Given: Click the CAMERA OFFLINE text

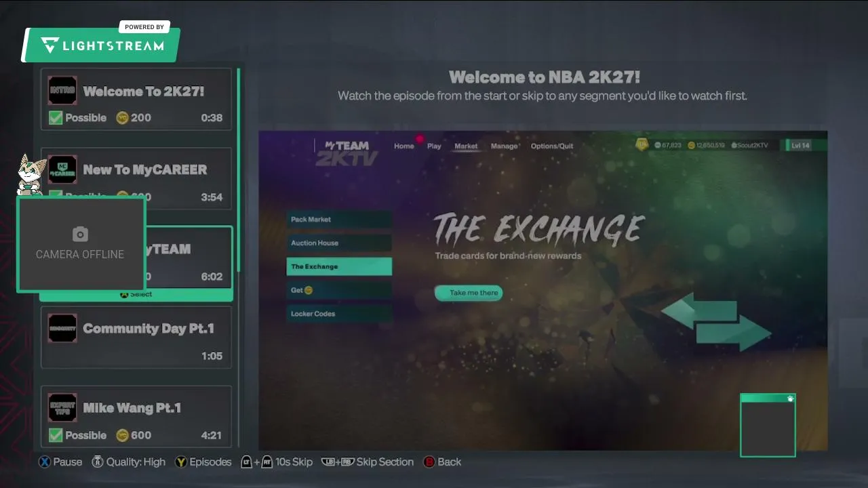Looking at the screenshot, I should click(80, 254).
